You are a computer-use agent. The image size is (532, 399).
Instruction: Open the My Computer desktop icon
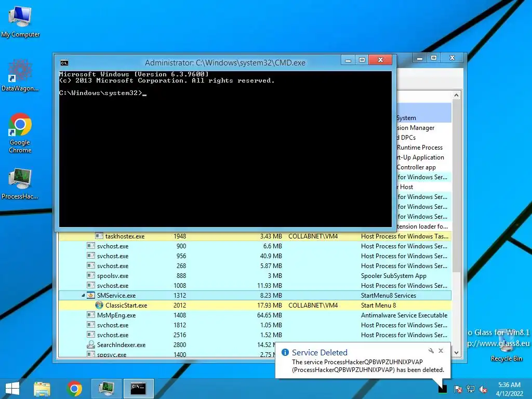pyautogui.click(x=20, y=21)
